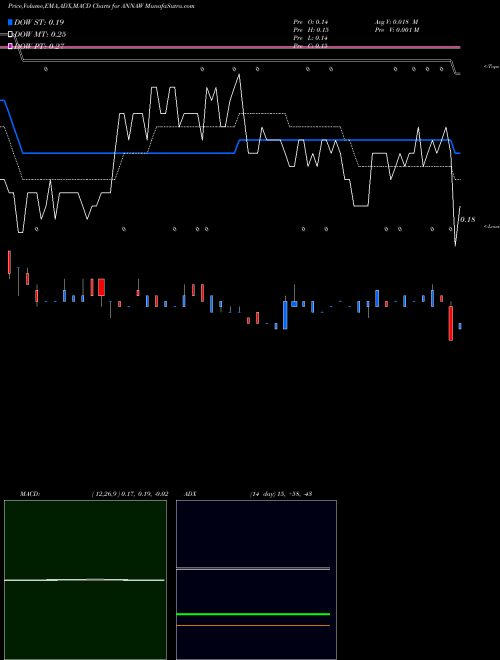Click the 'DOW ST: 0.19' label

39,22
